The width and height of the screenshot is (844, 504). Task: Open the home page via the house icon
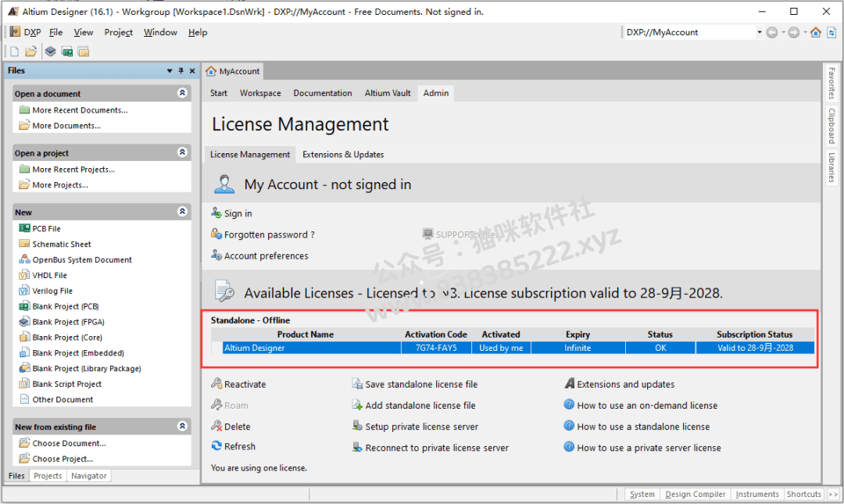pyautogui.click(x=816, y=32)
